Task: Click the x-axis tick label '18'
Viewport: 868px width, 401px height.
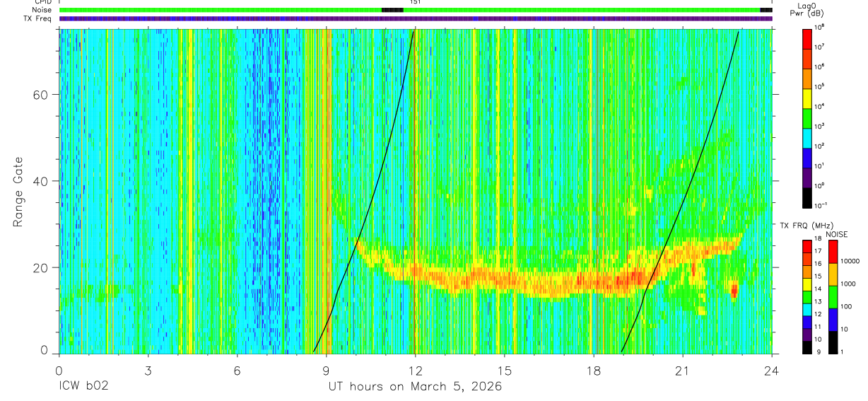Action: [594, 371]
